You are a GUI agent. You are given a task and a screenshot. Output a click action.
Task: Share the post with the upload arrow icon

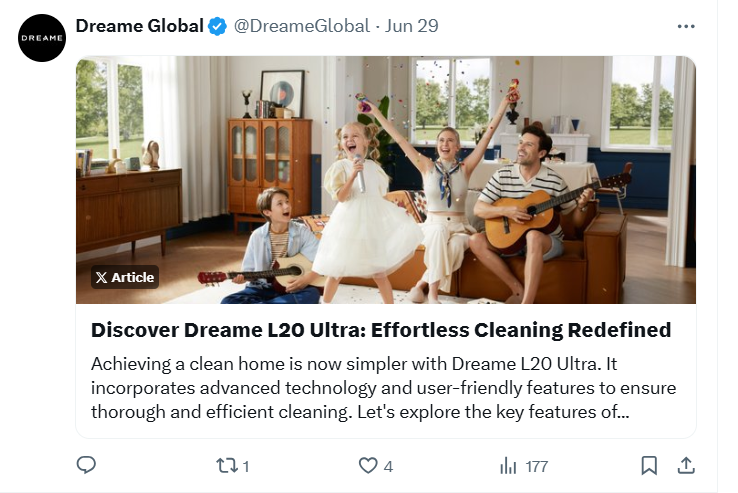(686, 465)
